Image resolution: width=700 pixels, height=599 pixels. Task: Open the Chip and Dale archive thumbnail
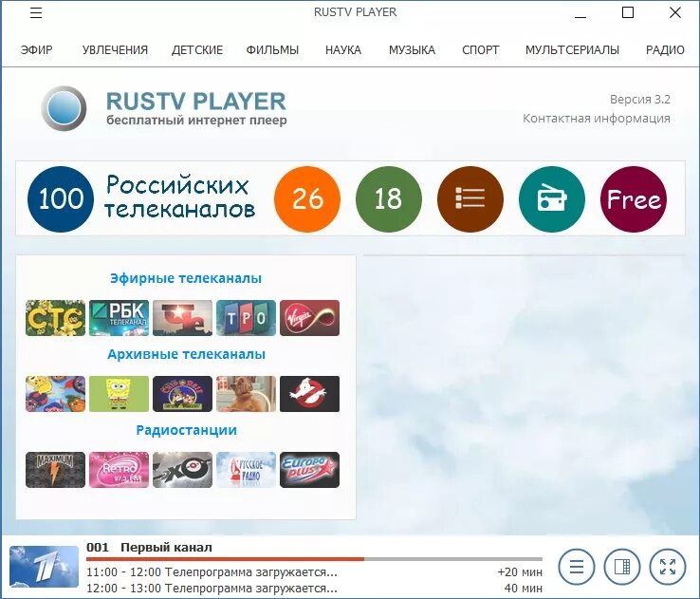point(183,394)
